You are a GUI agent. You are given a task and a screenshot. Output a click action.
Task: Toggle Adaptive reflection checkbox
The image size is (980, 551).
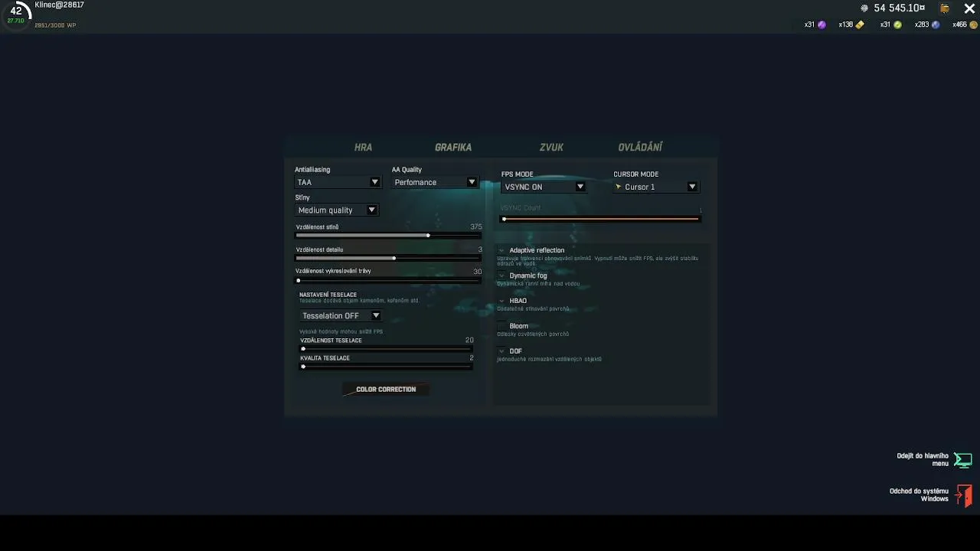point(502,250)
